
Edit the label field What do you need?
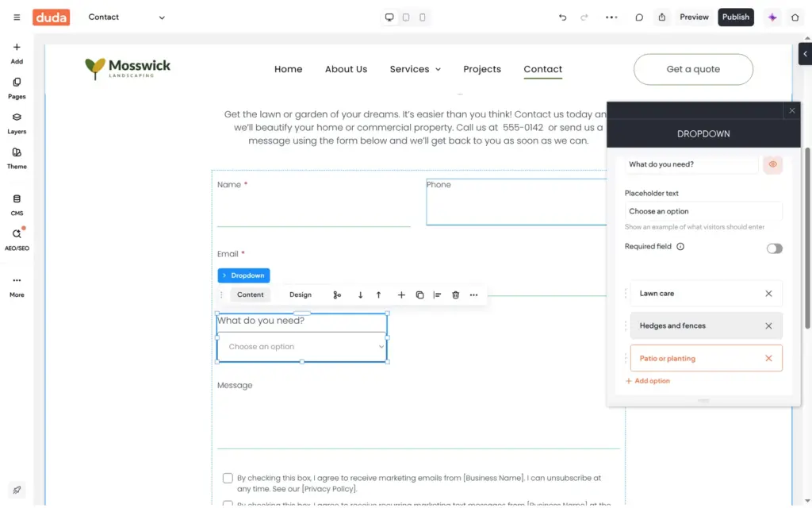pos(691,164)
